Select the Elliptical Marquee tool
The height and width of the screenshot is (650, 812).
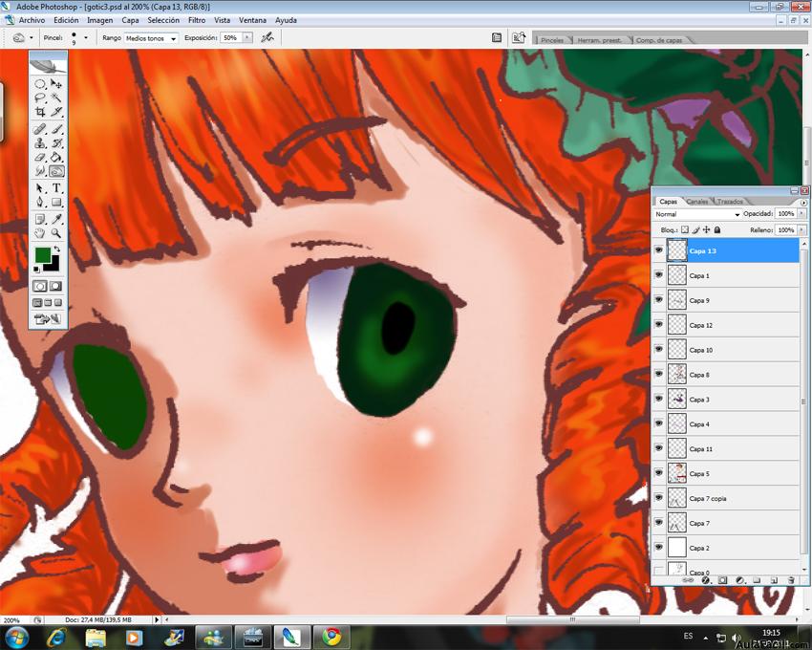(x=40, y=84)
